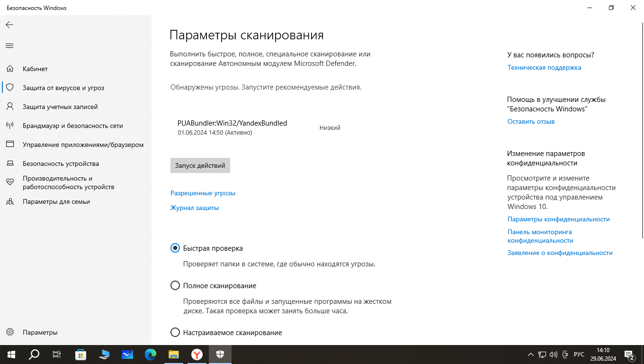Select the Быстрая проверка radio button
Viewport: 644px width, 364px height.
[x=175, y=248]
